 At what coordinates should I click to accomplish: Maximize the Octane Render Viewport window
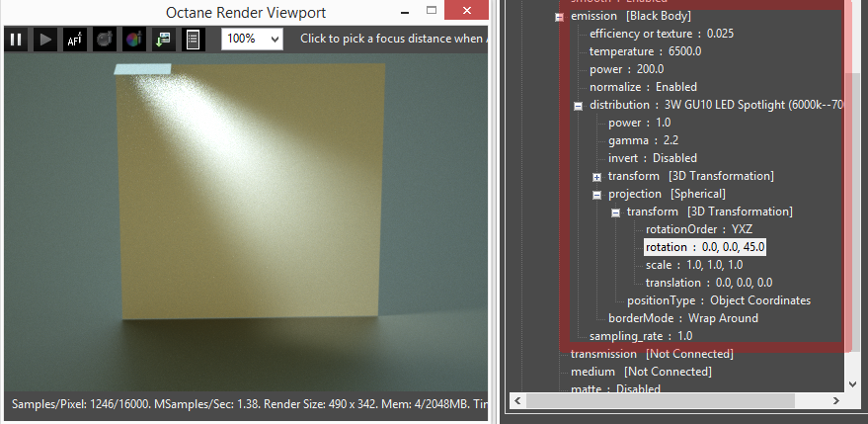432,10
